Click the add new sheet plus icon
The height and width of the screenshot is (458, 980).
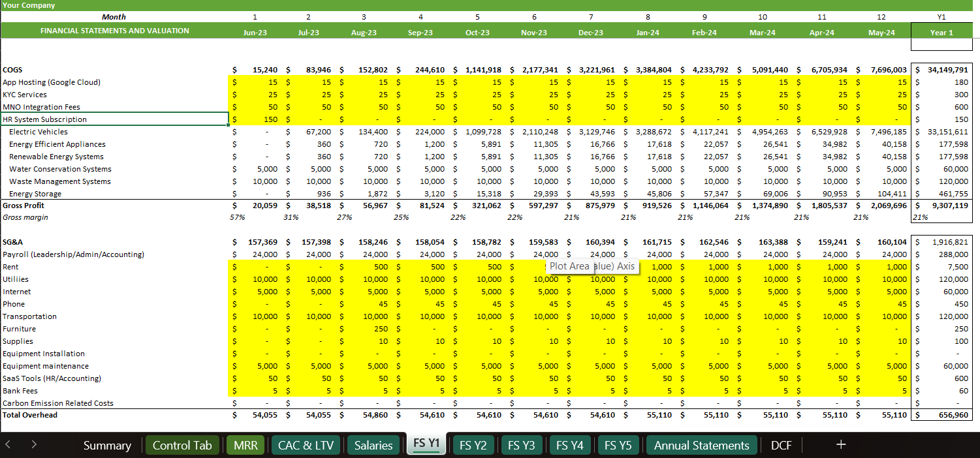point(841,445)
